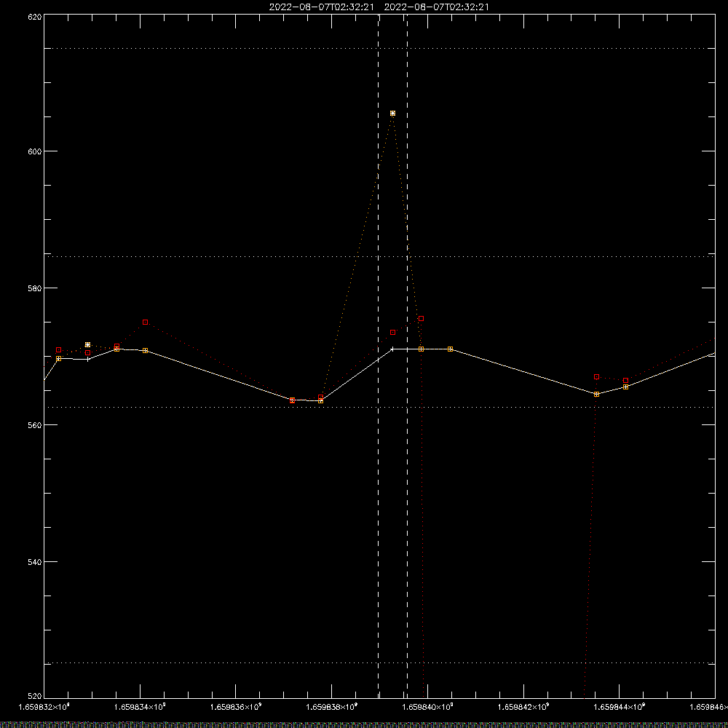The width and height of the screenshot is (728, 728).
Task: Click the red square marker directly below the peak
Action: coord(393,333)
